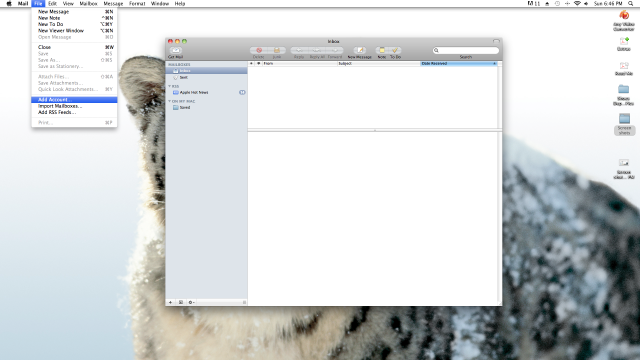640x360 pixels.
Task: Click the Delete toolbar icon
Action: tap(259, 50)
